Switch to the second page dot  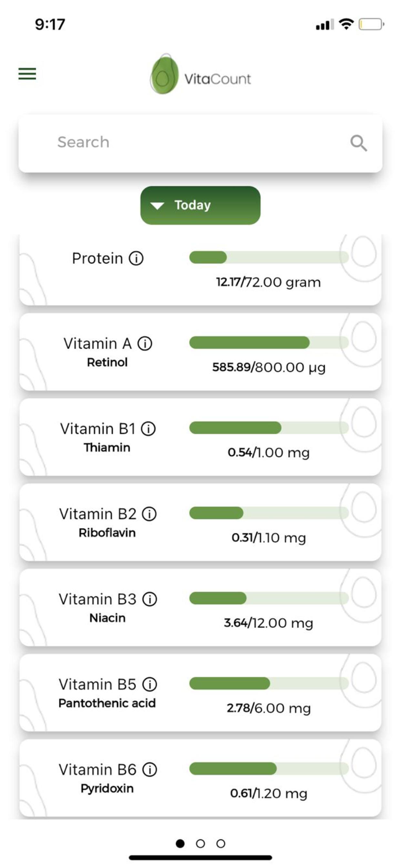[200, 844]
